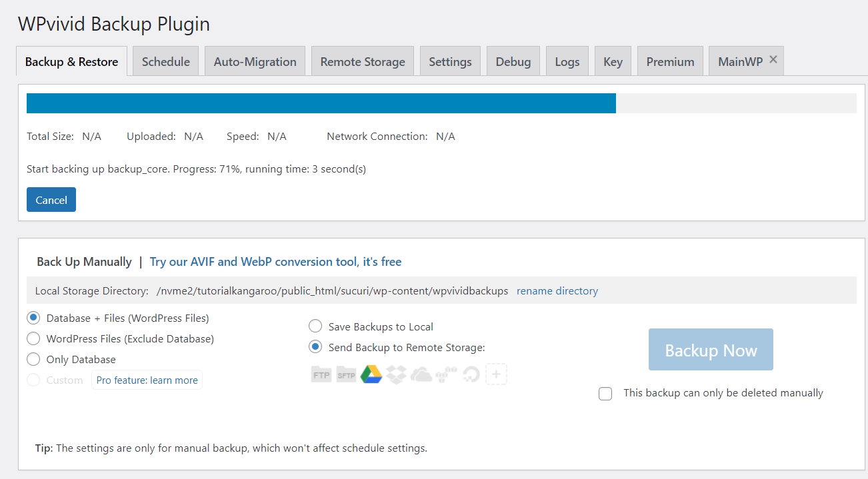
Task: Choose the DigitalOcean Spaces storage icon
Action: tap(471, 374)
